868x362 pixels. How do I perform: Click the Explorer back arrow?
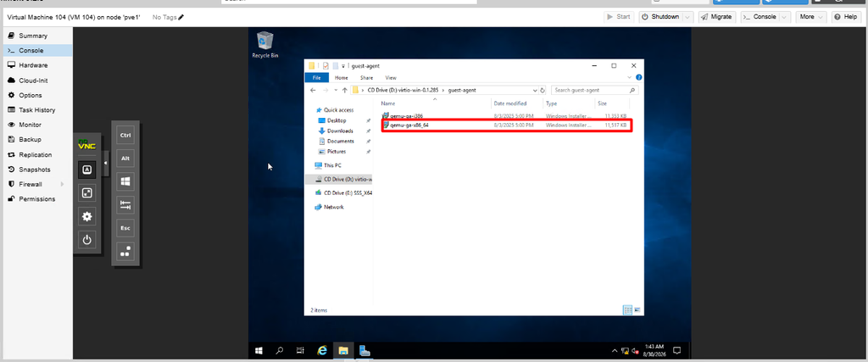coord(313,90)
